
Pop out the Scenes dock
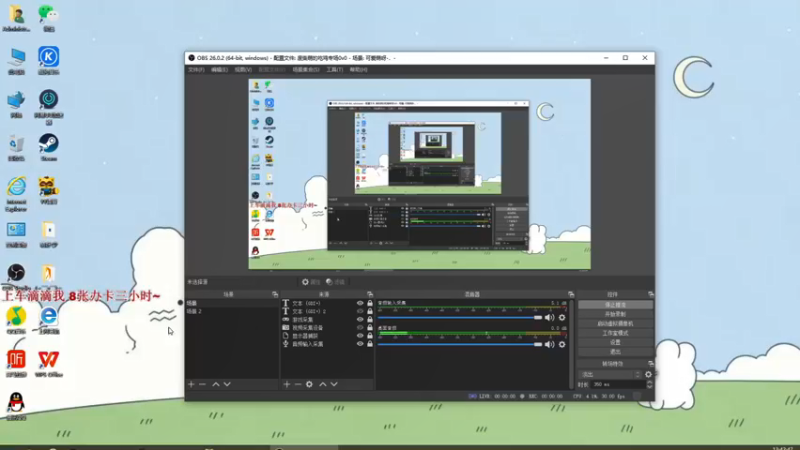point(275,294)
